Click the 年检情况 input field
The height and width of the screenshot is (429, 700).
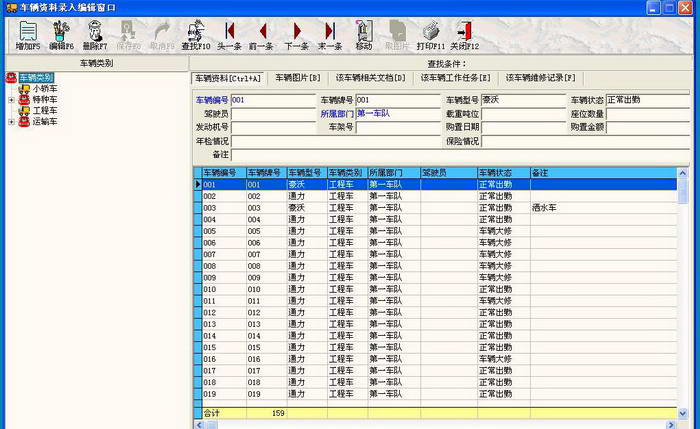tap(336, 142)
